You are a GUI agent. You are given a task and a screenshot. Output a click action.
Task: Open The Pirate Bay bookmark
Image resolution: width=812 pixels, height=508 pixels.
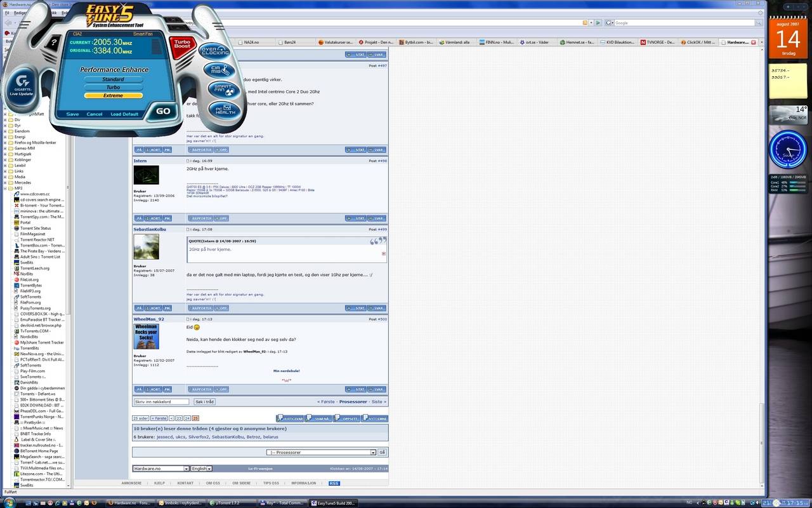(x=39, y=251)
